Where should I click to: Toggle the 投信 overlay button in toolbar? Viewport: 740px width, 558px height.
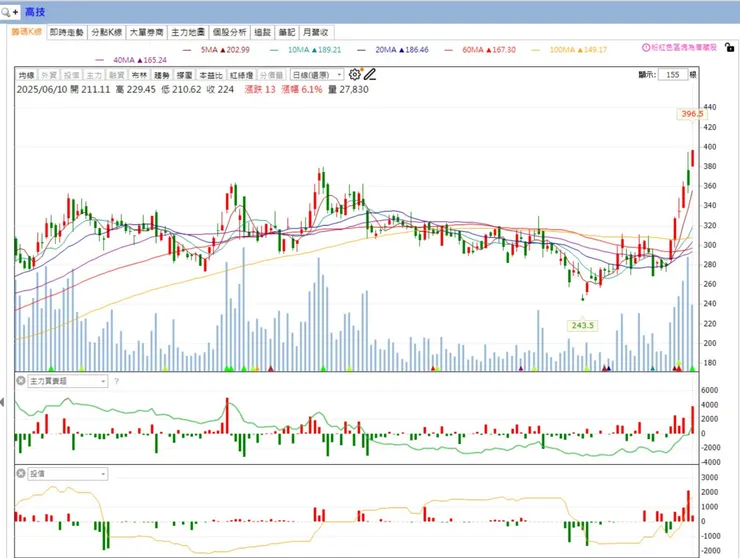72,75
